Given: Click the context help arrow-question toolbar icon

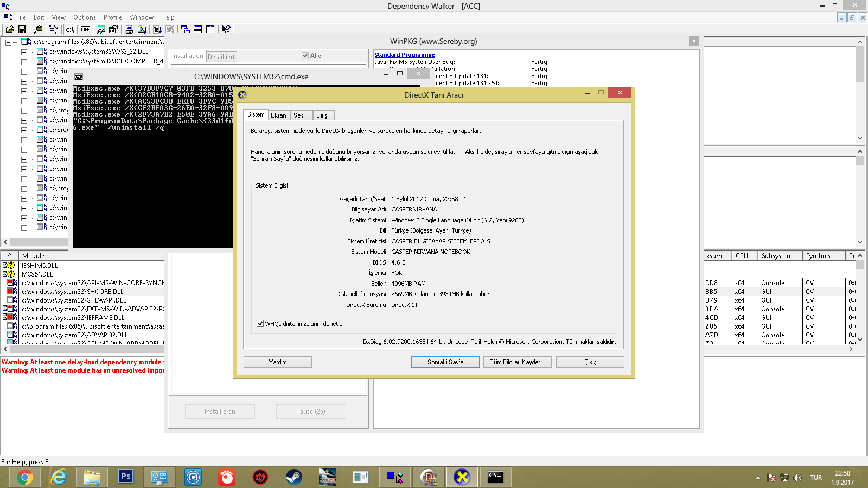Looking at the screenshot, I should [226, 29].
